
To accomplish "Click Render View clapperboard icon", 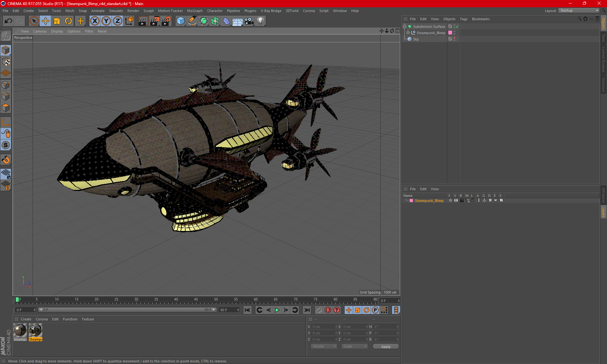I will pyautogui.click(x=143, y=21).
